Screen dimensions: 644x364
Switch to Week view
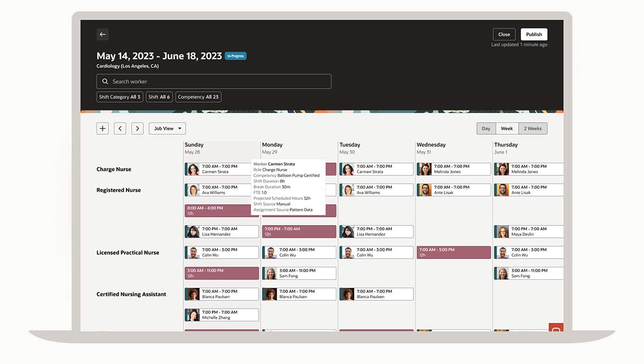pos(507,129)
